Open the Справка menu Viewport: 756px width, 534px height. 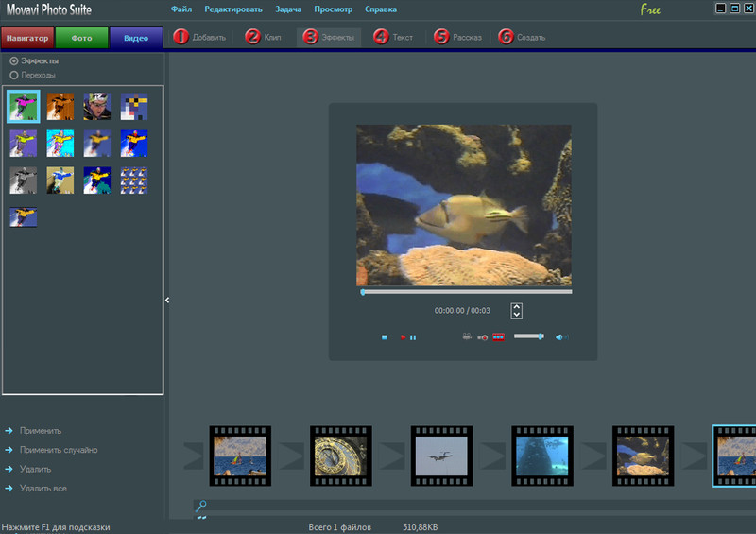[x=381, y=9]
